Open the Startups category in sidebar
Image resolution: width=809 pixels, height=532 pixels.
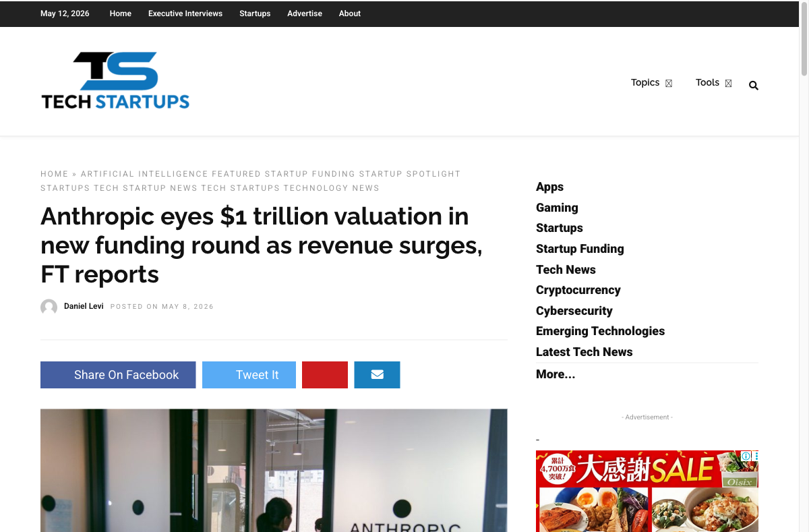point(560,228)
